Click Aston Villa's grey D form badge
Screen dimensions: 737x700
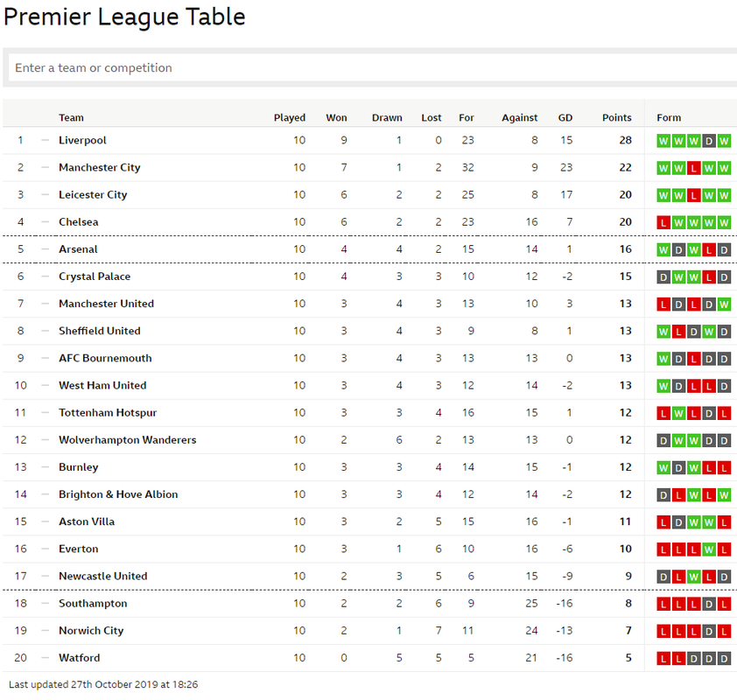click(x=678, y=522)
